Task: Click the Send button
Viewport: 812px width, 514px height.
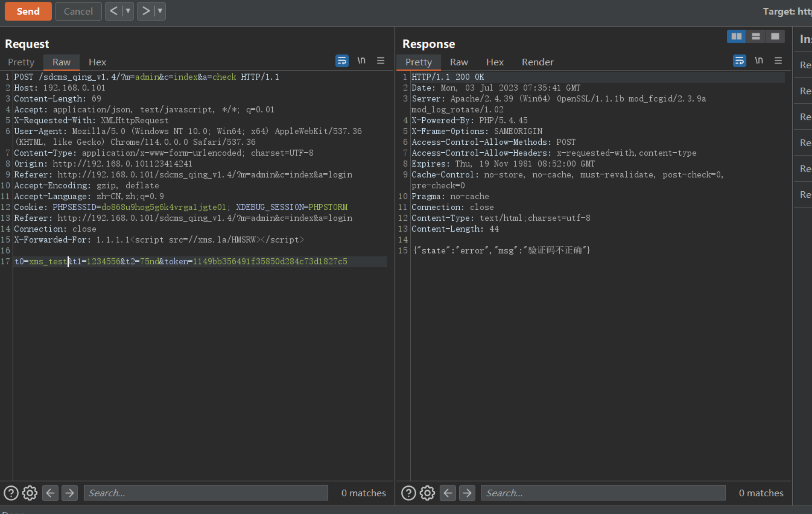Action: click(28, 11)
